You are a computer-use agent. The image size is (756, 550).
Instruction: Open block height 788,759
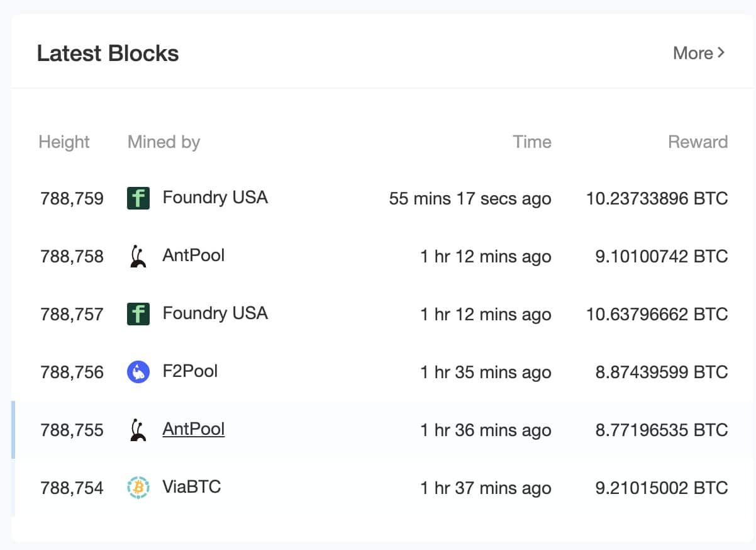point(72,199)
